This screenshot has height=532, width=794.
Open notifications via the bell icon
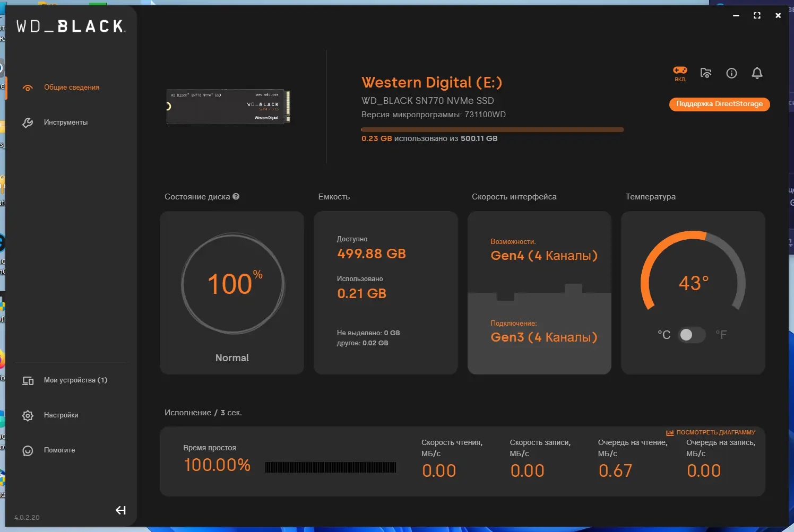click(x=757, y=73)
